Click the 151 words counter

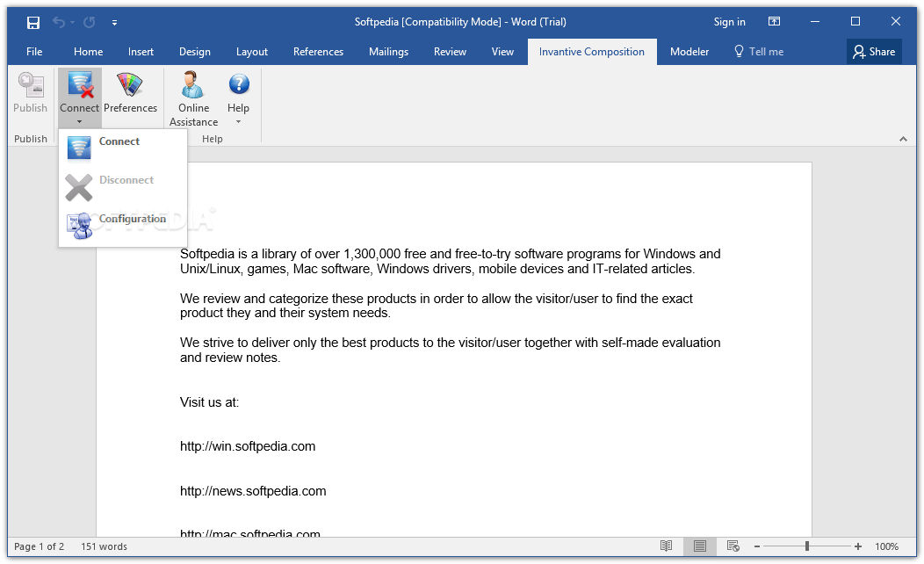tap(105, 547)
